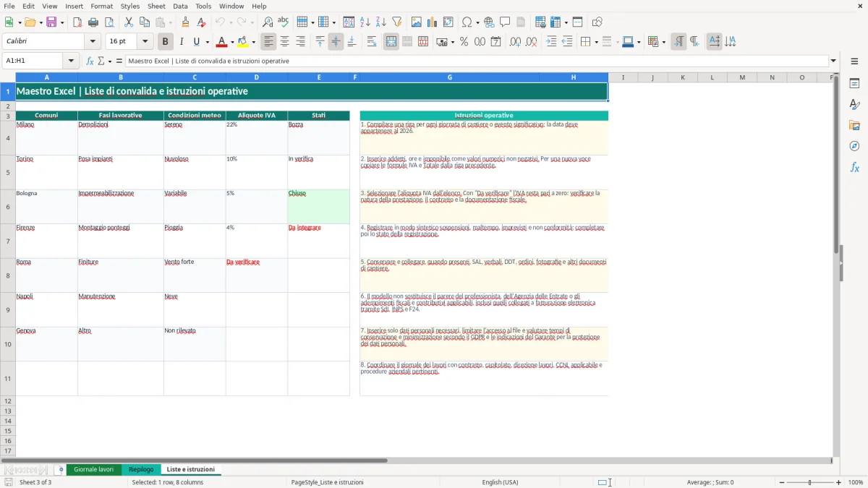Click the Insert Comment icon

[505, 22]
